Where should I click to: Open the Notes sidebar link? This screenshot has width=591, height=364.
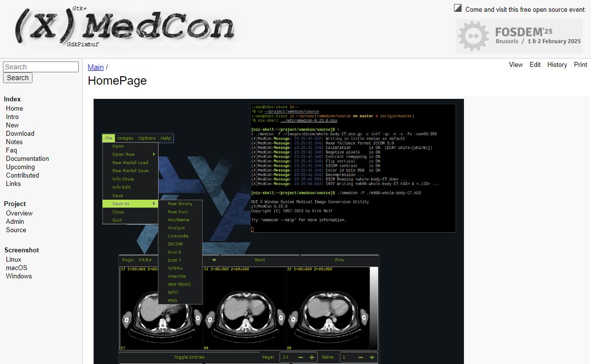14,142
